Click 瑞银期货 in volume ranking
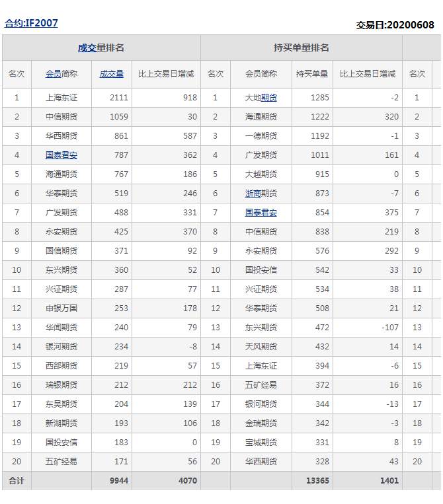Image resolution: width=443 pixels, height=504 pixels. (x=61, y=385)
